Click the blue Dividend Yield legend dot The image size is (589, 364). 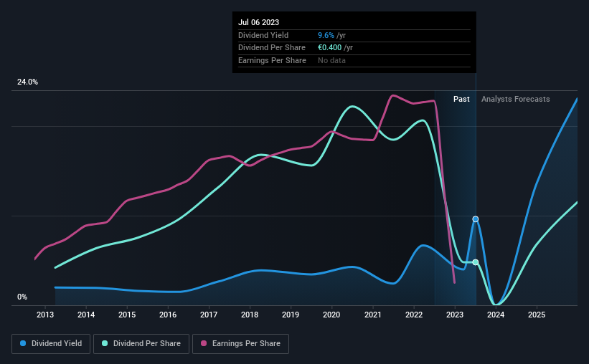(x=23, y=343)
